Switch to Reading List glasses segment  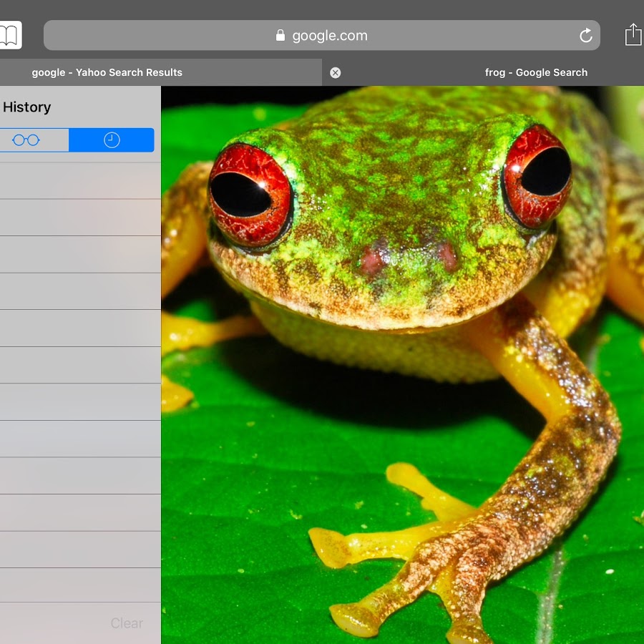pyautogui.click(x=34, y=140)
